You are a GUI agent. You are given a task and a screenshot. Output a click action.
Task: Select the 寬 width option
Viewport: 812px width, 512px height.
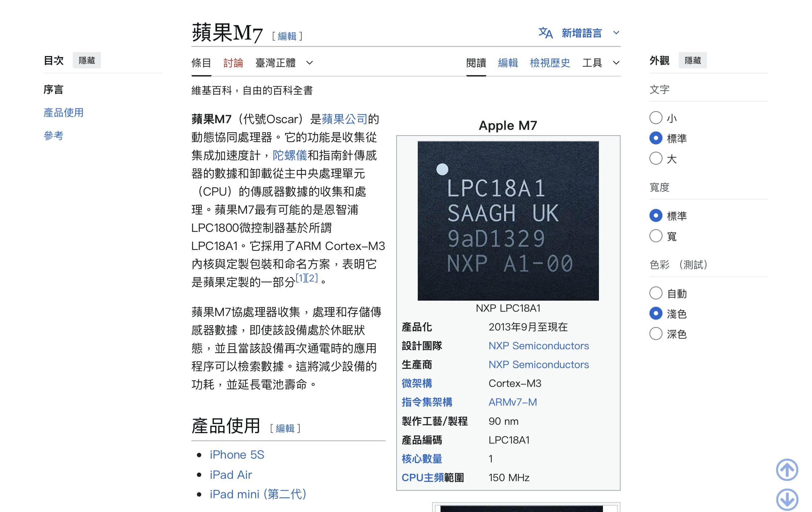pyautogui.click(x=656, y=236)
